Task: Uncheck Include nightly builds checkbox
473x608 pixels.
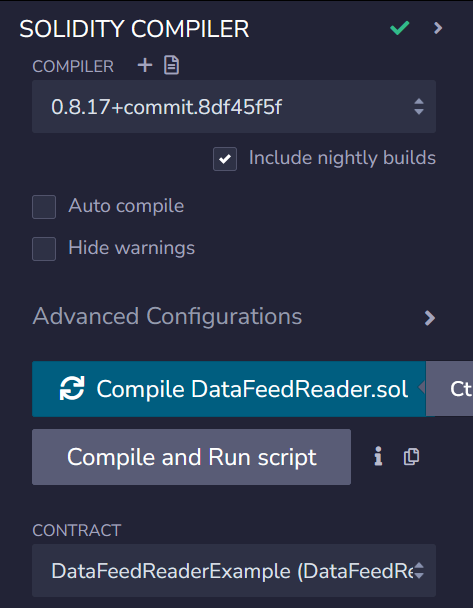Action: click(225, 159)
